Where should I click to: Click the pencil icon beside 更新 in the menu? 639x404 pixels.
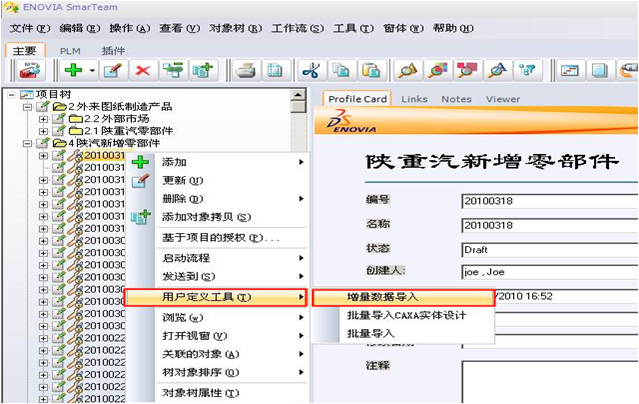point(140,181)
